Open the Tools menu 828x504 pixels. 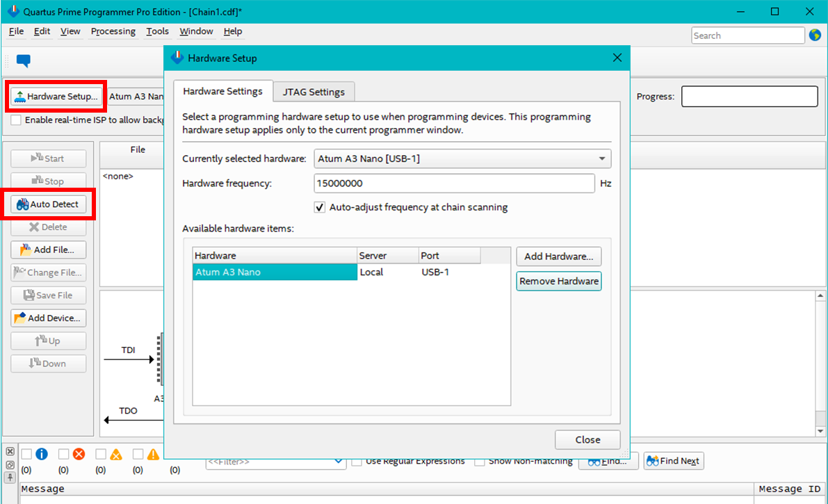157,31
